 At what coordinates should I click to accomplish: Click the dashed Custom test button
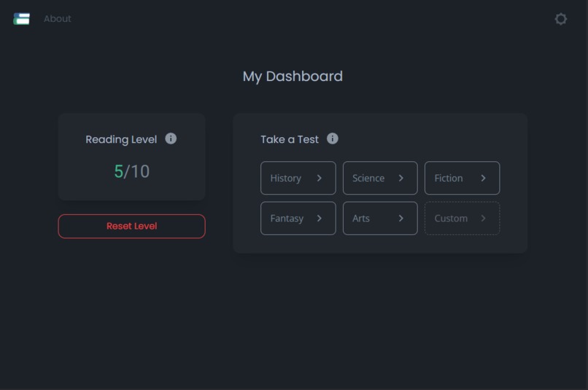[x=462, y=218]
